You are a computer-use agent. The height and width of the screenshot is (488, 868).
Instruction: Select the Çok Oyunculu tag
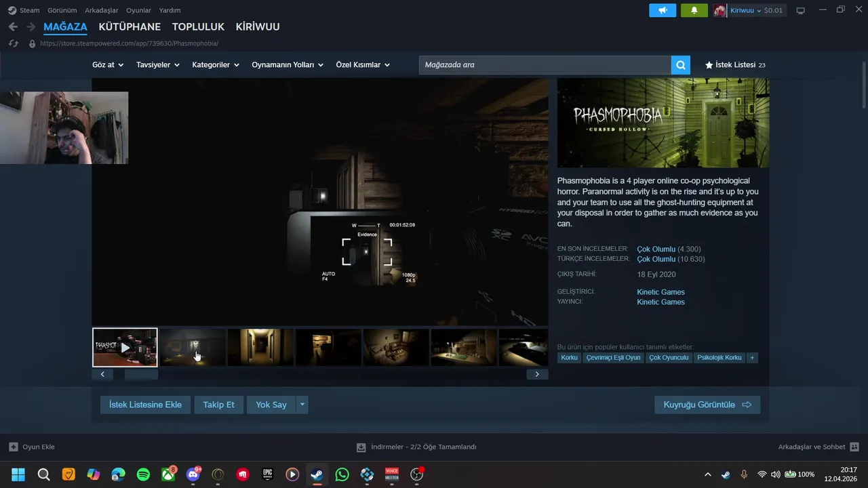pos(669,357)
